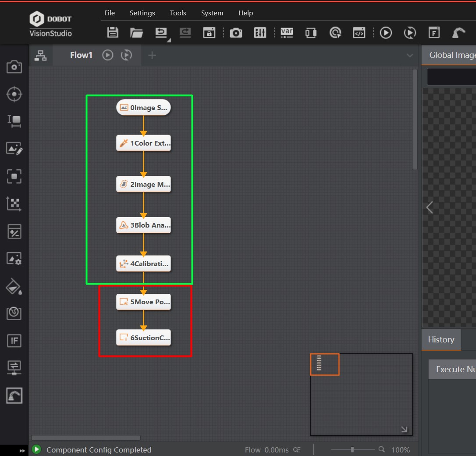476x456 pixels.
Task: Expand the flow tab list chevron
Action: point(410,56)
